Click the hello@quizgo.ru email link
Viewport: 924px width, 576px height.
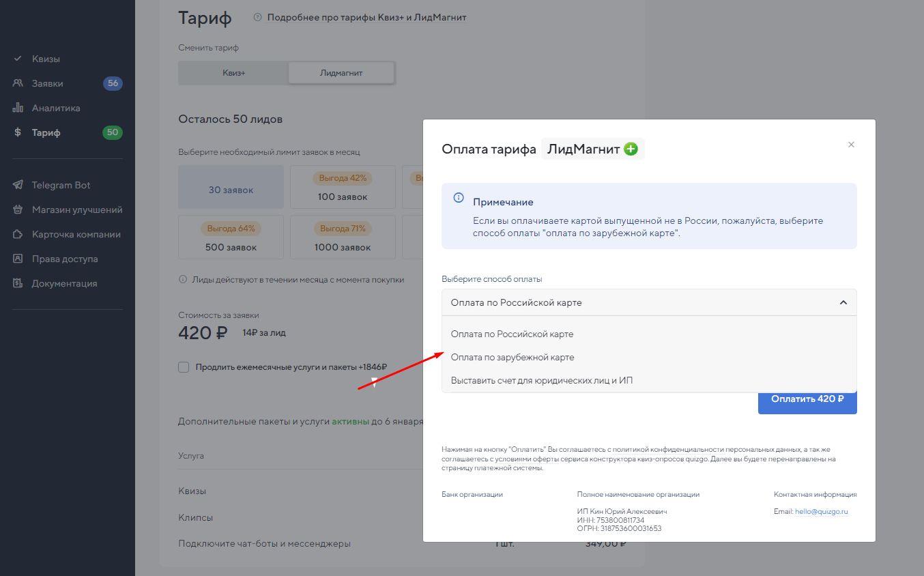[822, 511]
